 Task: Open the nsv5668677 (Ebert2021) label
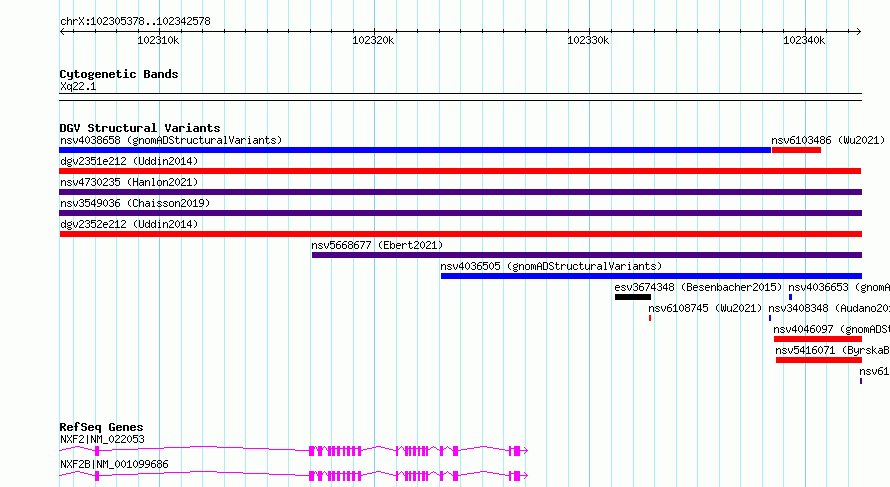377,245
